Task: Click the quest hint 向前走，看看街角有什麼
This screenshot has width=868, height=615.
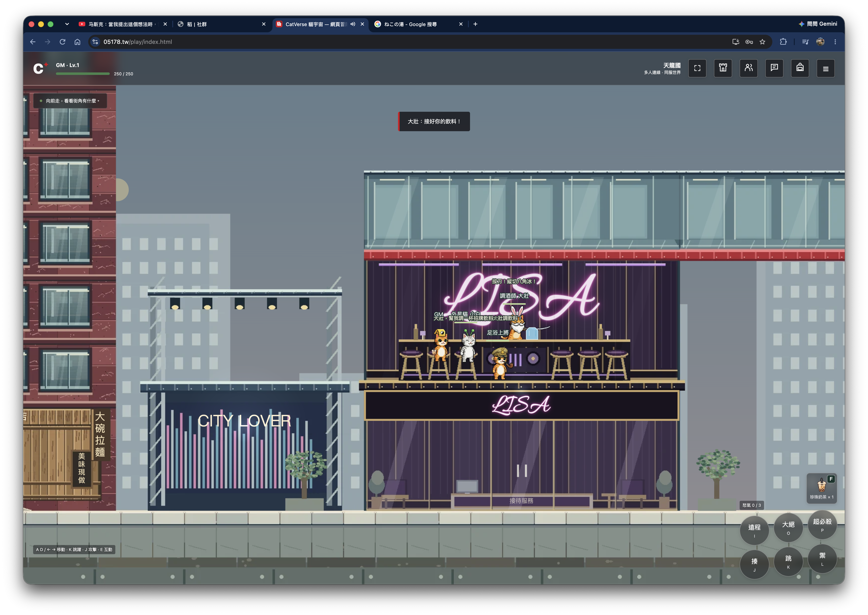Action: click(x=70, y=101)
